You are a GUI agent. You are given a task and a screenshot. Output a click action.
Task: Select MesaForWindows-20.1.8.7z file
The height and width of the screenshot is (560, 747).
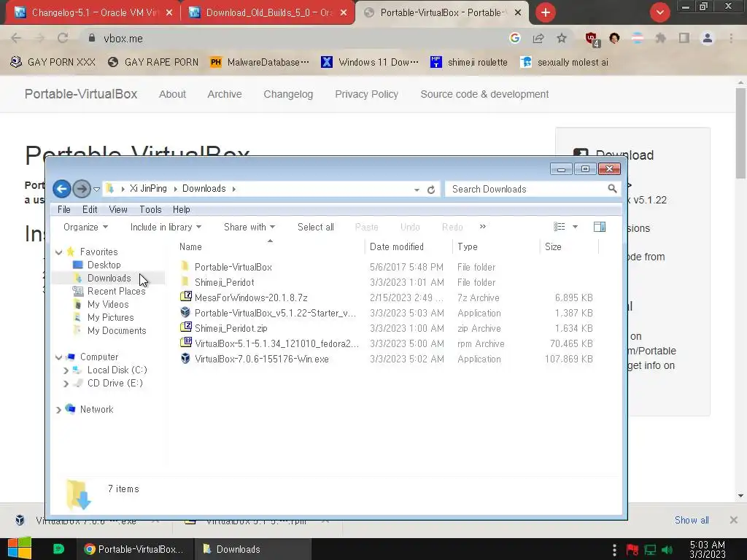tap(251, 297)
